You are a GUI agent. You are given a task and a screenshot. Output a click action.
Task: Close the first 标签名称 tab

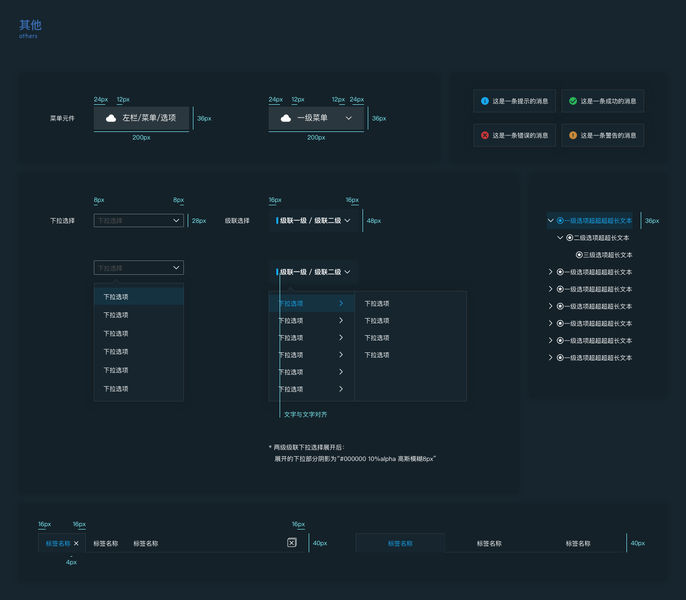(x=76, y=543)
